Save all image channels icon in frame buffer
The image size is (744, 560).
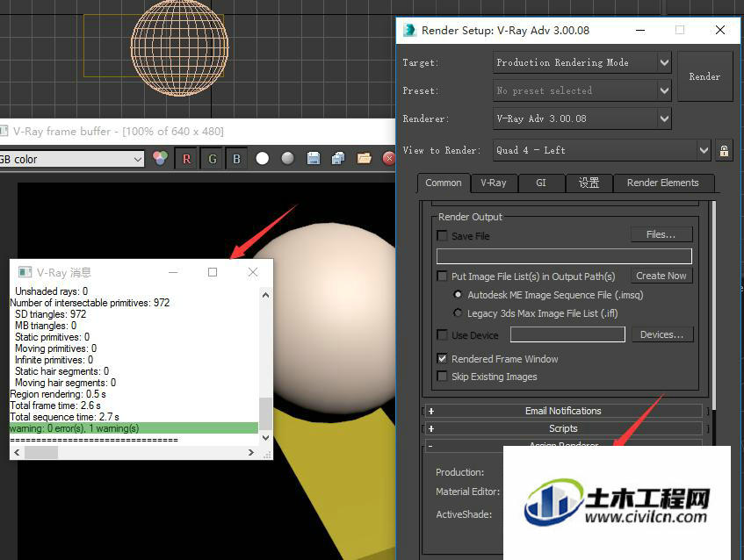point(338,158)
